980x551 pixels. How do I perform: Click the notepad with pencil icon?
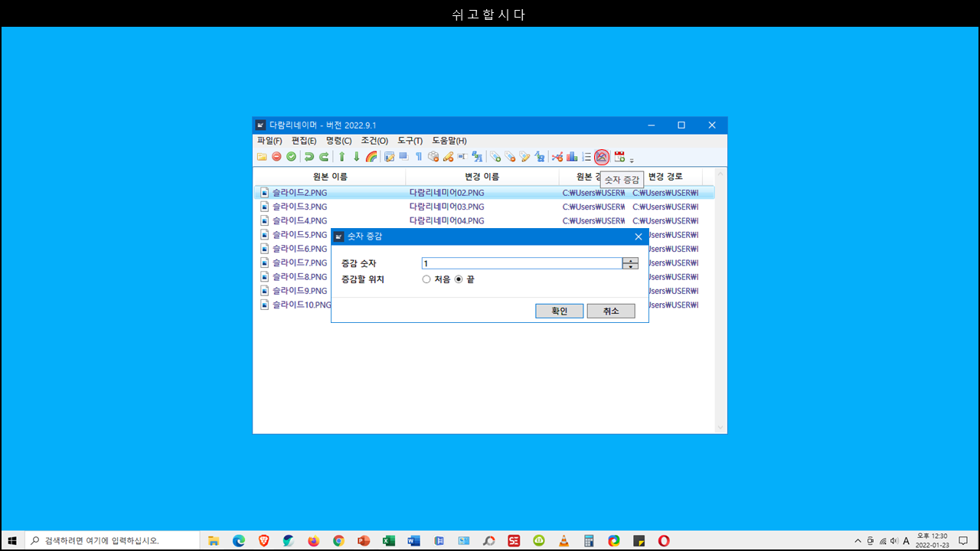click(x=390, y=157)
